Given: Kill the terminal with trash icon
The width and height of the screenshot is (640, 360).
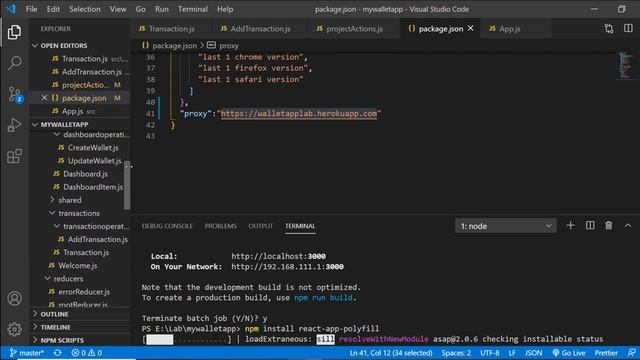Looking at the screenshot, I should point(609,226).
